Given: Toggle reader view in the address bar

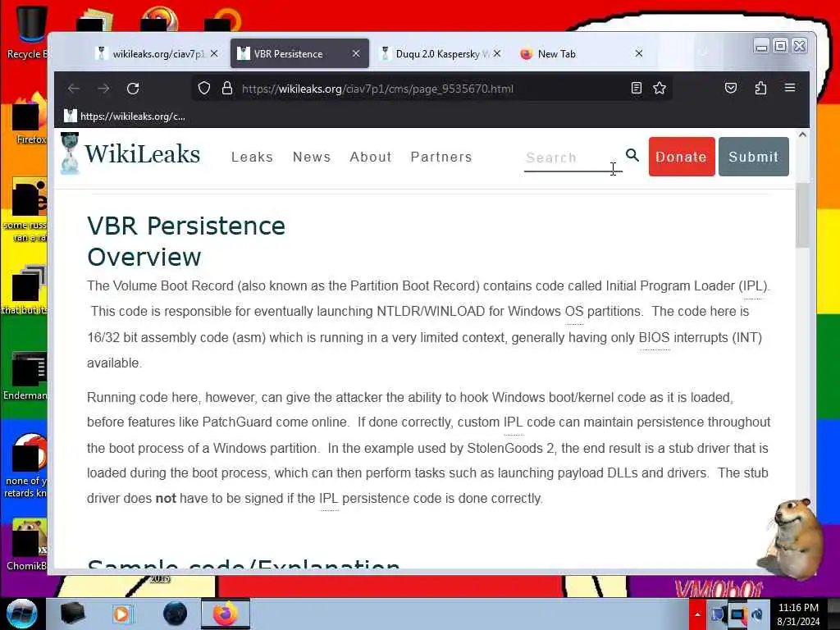Looking at the screenshot, I should [636, 88].
